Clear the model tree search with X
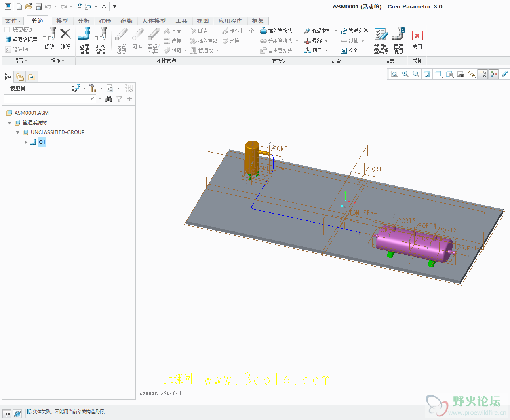This screenshot has width=510, height=420. tap(92, 99)
